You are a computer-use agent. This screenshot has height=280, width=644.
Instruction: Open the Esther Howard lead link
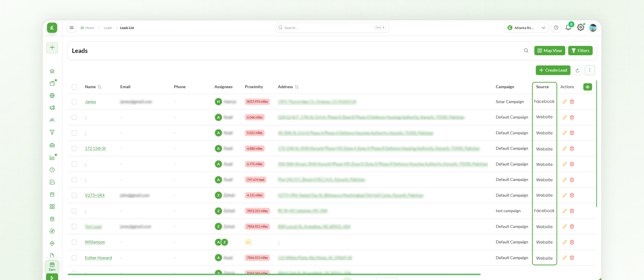[x=98, y=258]
